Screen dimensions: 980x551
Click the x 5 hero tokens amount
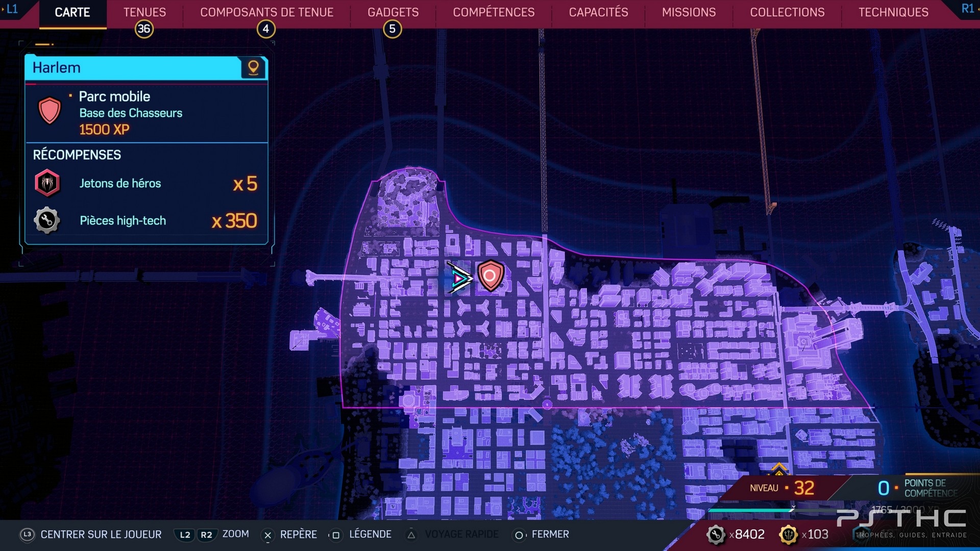pyautogui.click(x=245, y=184)
